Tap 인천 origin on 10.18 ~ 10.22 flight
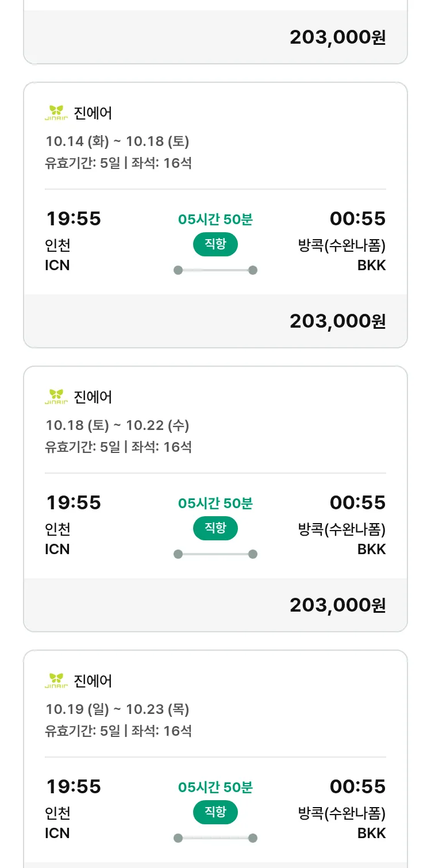 57,529
